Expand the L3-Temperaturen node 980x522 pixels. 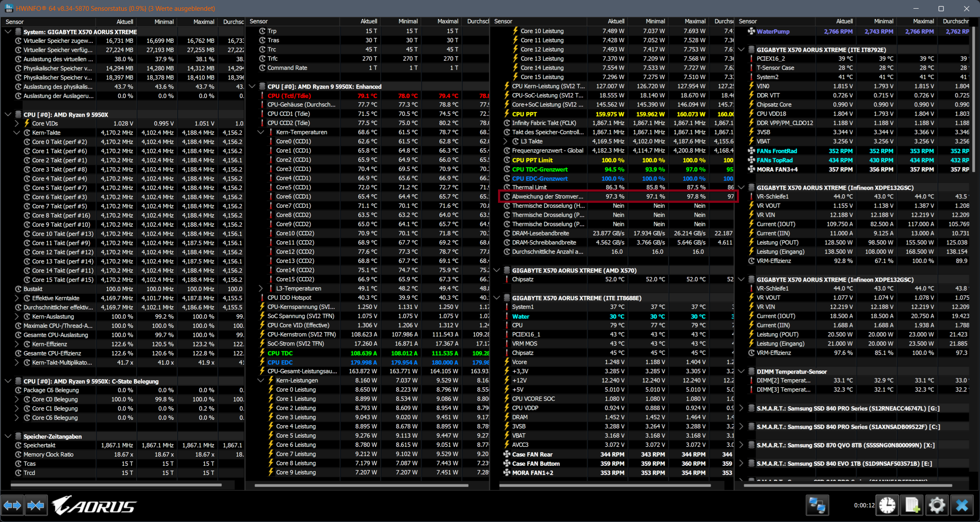click(x=260, y=288)
